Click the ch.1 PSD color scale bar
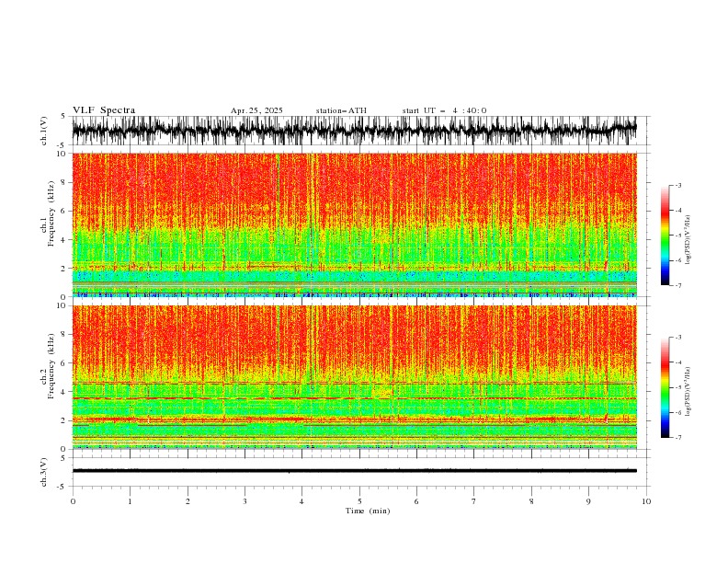728x563 pixels. [665, 236]
